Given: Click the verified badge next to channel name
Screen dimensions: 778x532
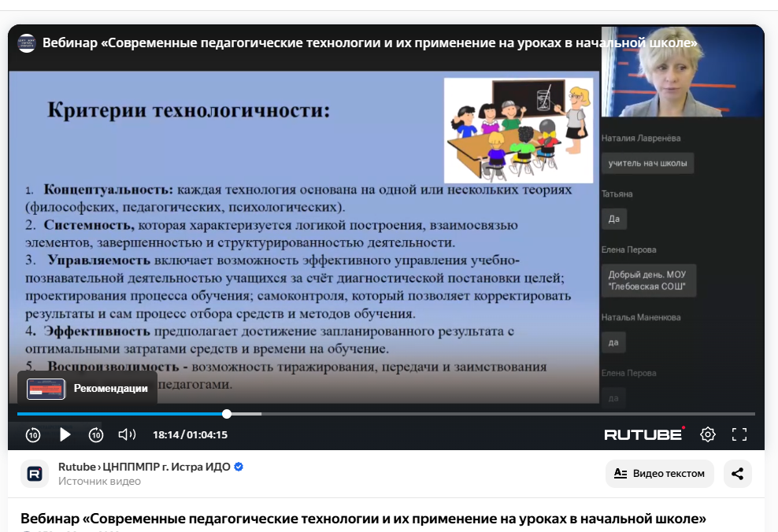Looking at the screenshot, I should [x=239, y=467].
